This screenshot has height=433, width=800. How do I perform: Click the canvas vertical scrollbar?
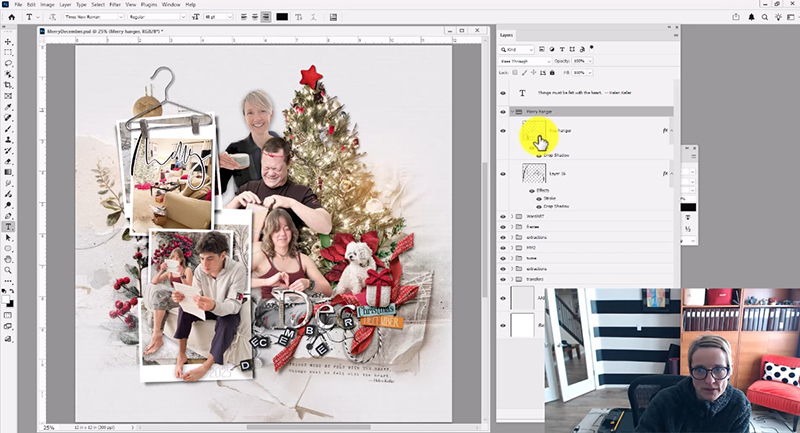click(485, 230)
